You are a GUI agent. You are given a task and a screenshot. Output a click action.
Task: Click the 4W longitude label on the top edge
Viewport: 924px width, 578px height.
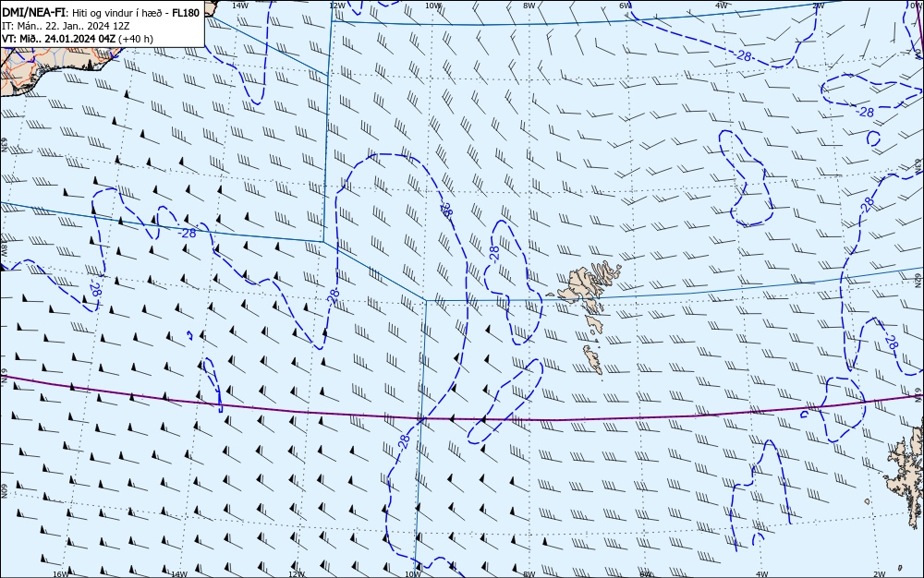click(722, 5)
